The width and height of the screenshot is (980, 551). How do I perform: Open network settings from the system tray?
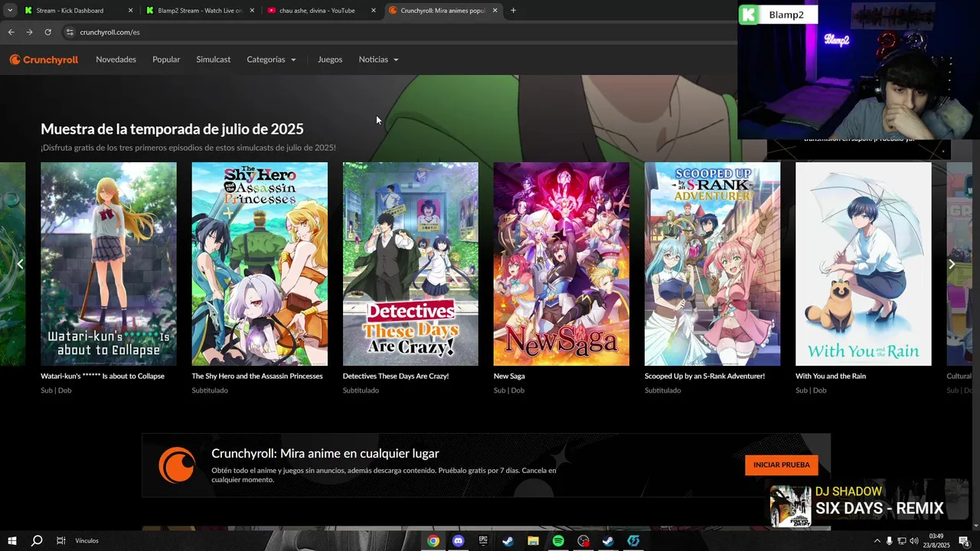click(x=901, y=541)
